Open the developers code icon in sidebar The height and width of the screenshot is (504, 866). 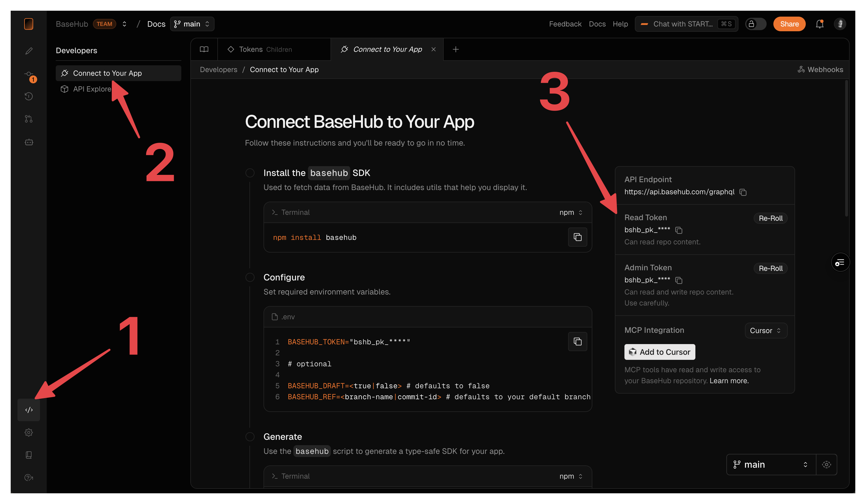coord(29,410)
